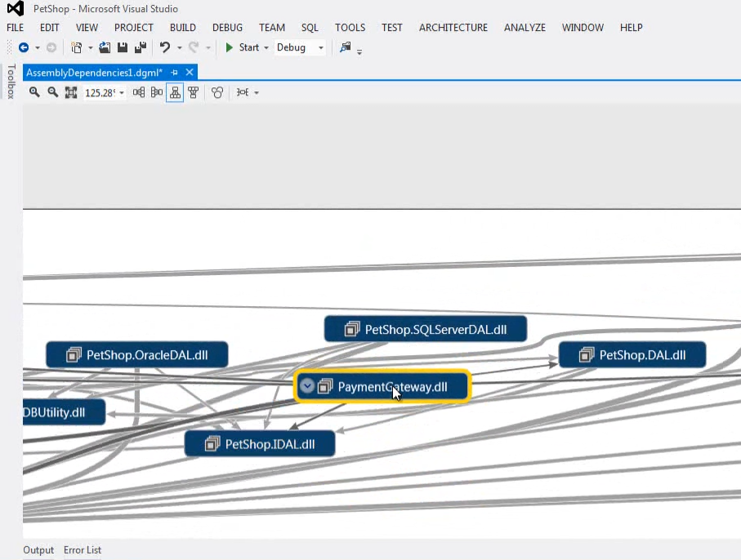Zoom in on the dependency graph

click(x=34, y=92)
